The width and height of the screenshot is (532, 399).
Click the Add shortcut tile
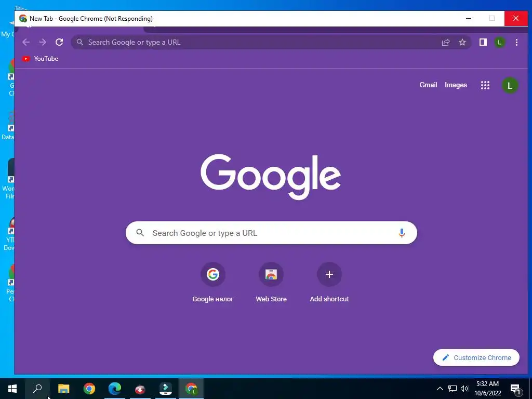[x=329, y=283]
